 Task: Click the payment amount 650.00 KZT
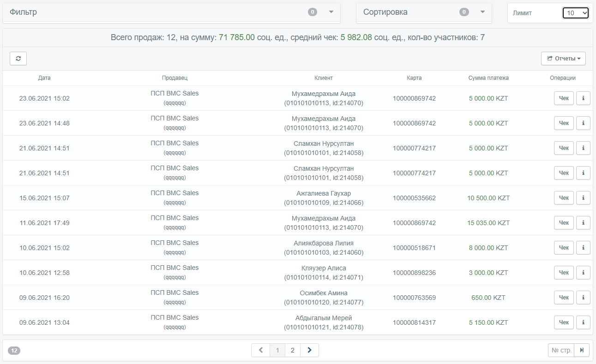(x=488, y=298)
